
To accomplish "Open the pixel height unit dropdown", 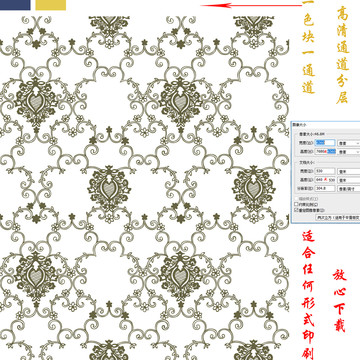I will (349, 152).
